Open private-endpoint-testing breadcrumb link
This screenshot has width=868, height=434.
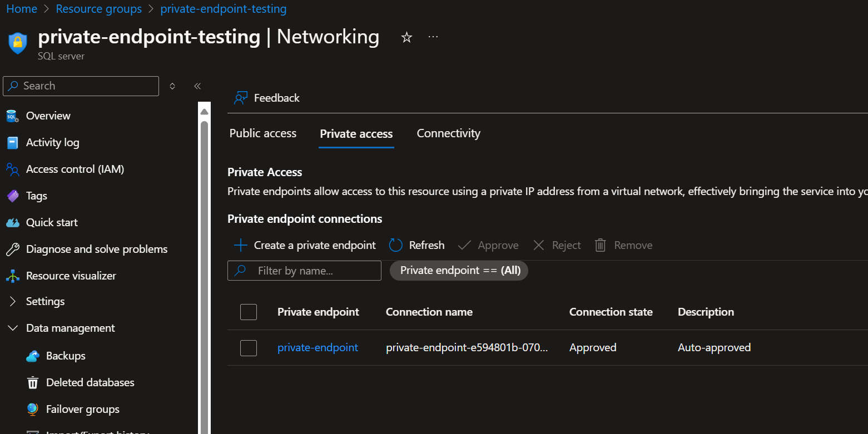pos(224,9)
